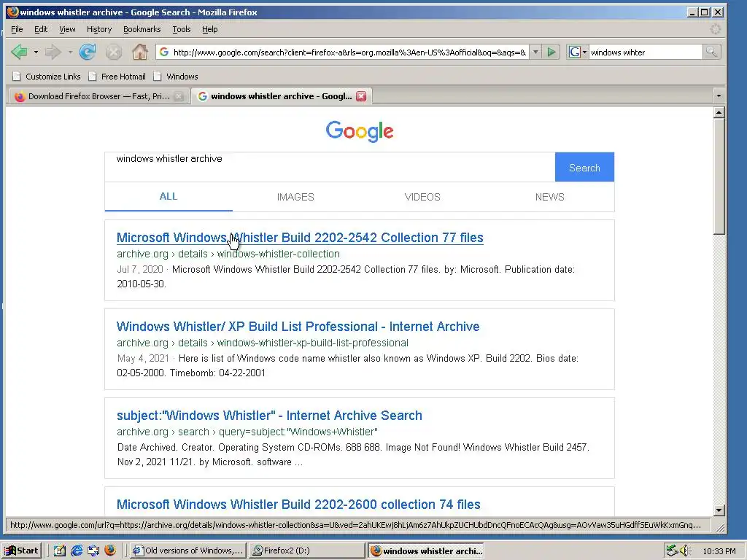Open the back history dropdown arrow
This screenshot has width=747, height=560.
(x=36, y=52)
